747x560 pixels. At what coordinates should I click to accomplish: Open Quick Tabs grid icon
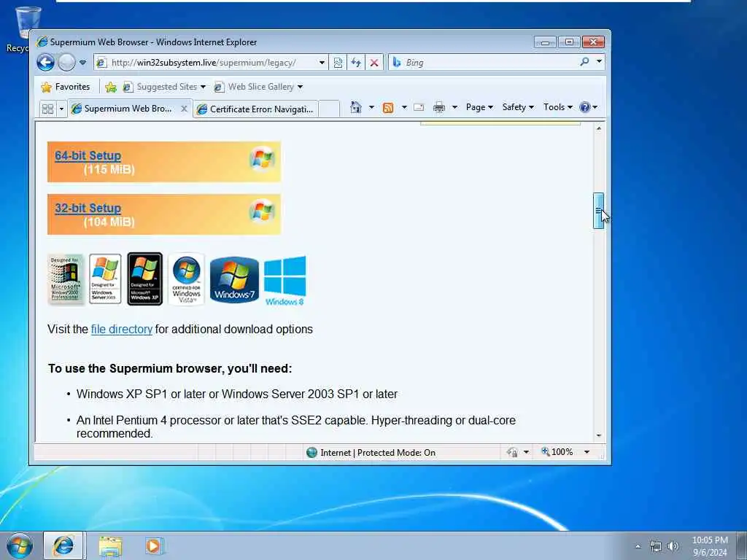click(x=47, y=109)
